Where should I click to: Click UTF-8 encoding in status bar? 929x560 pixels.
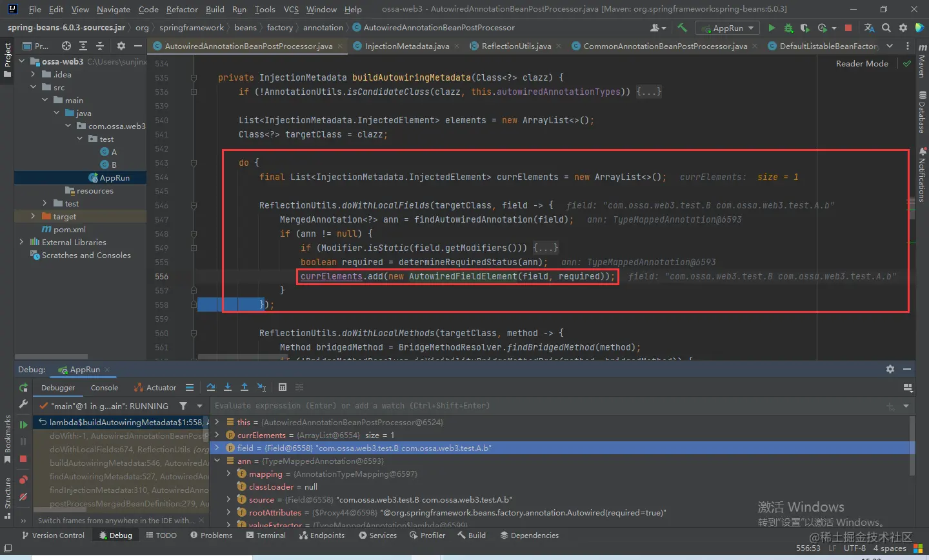coord(855,548)
